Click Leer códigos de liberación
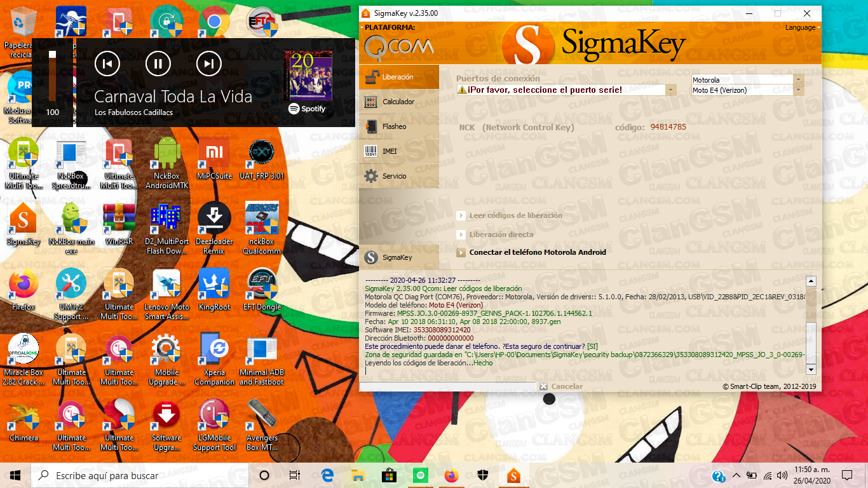868x488 pixels. pos(509,215)
